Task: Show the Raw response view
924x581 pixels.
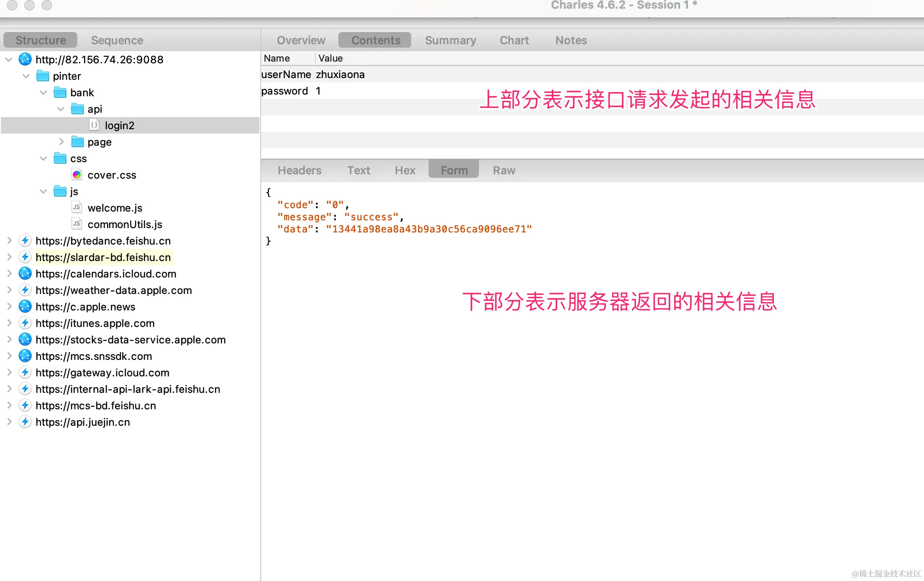Action: (504, 170)
